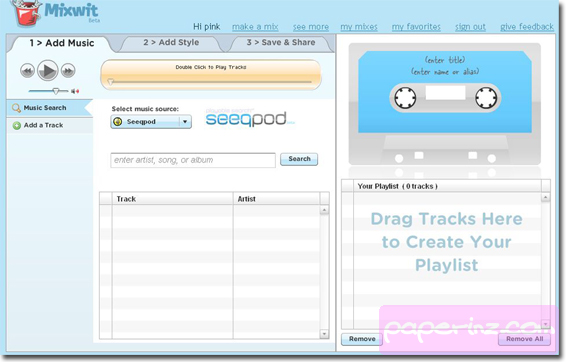Select Add a Track green plus icon
The height and width of the screenshot is (362, 570).
coord(17,126)
